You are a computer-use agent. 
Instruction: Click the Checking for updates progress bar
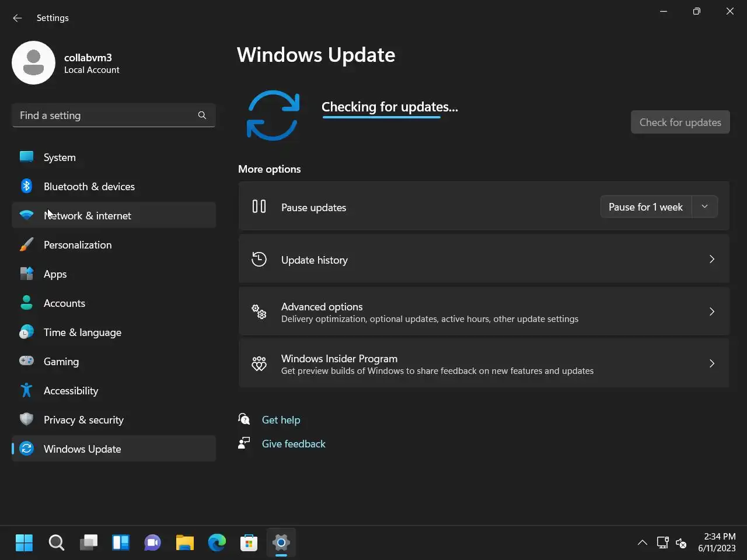click(x=381, y=117)
